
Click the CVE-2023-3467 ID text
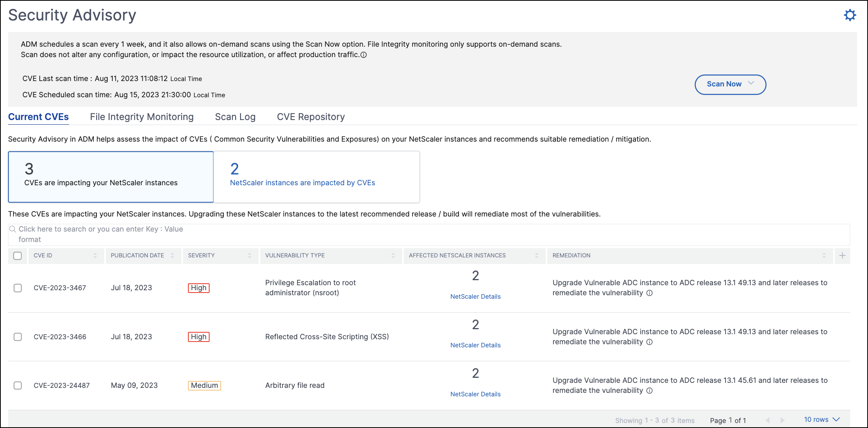[60, 288]
